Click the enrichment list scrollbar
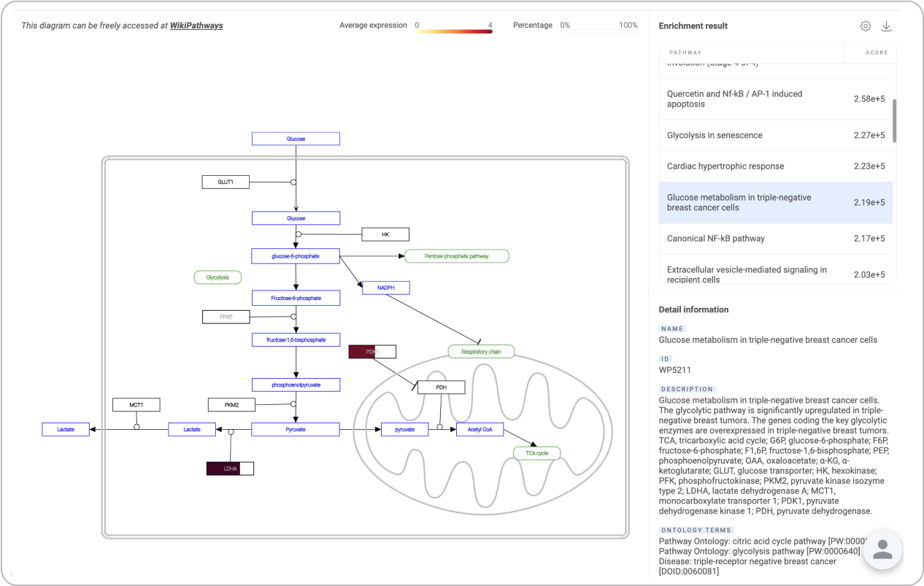Image resolution: width=924 pixels, height=586 pixels. pos(895,120)
